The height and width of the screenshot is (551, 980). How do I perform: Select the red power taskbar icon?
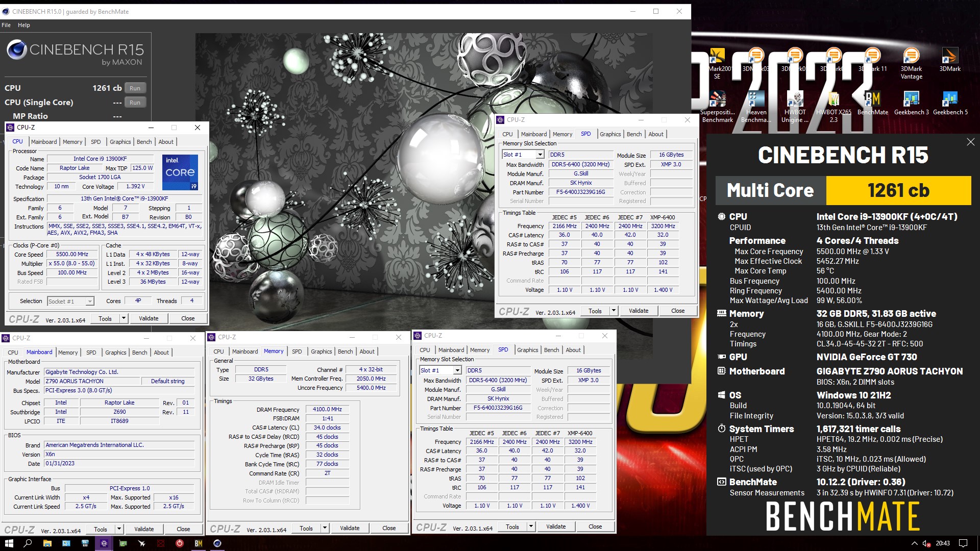point(179,543)
